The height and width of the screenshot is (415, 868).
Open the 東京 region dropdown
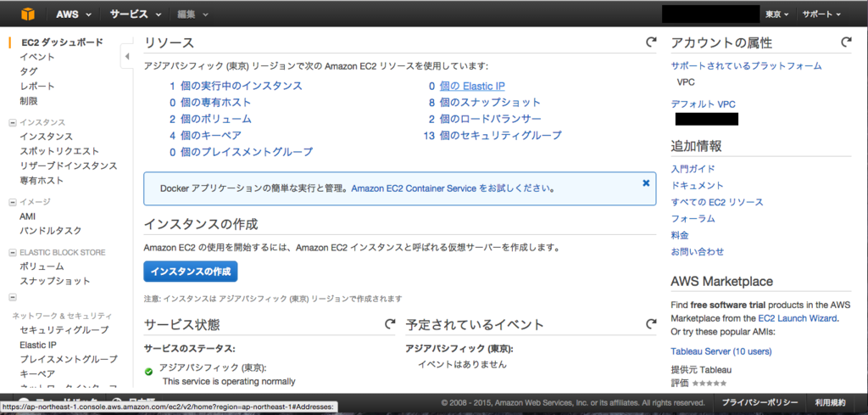[776, 14]
